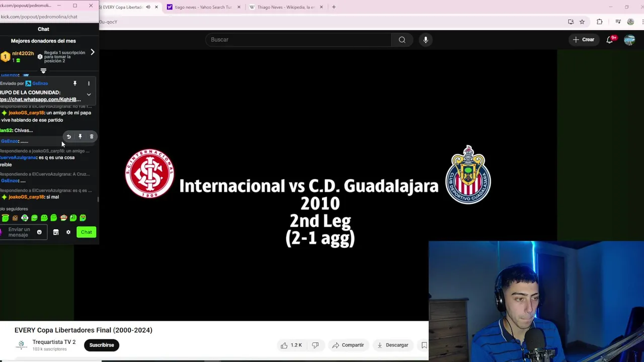Mute the tab using the speaker icon
This screenshot has width=644, height=362.
[148, 7]
